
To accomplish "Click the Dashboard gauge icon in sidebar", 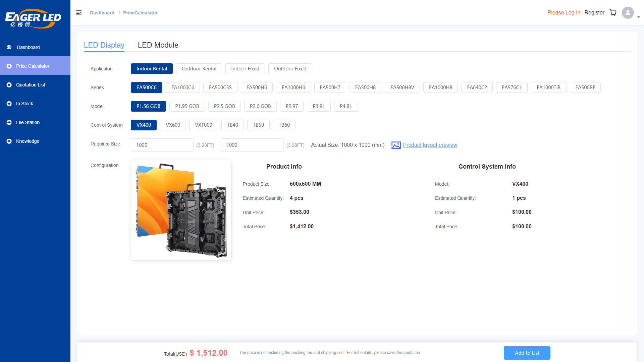I will (9, 47).
